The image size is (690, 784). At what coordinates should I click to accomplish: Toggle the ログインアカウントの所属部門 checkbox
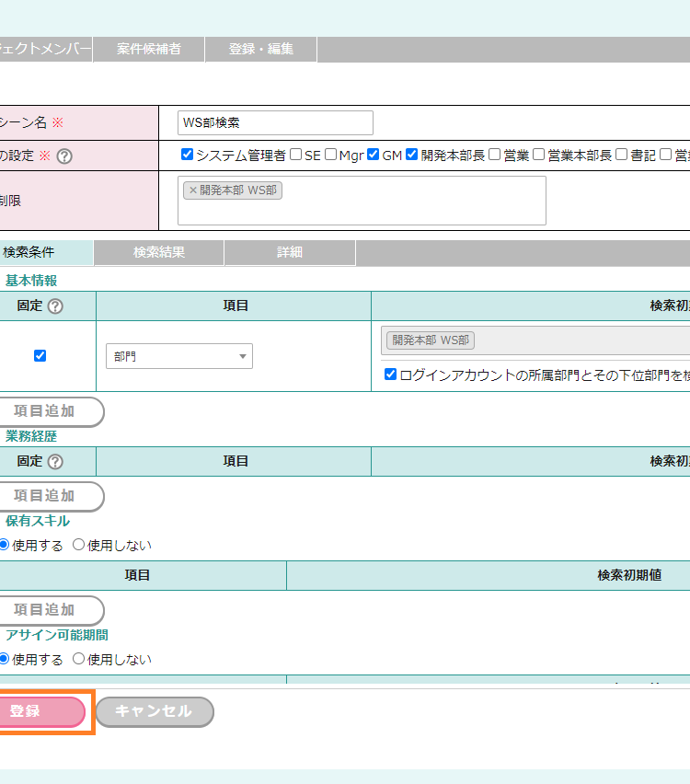391,375
